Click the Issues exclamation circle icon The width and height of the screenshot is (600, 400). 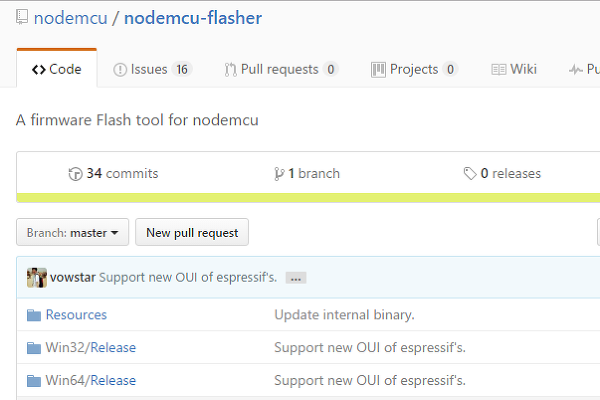tap(120, 70)
